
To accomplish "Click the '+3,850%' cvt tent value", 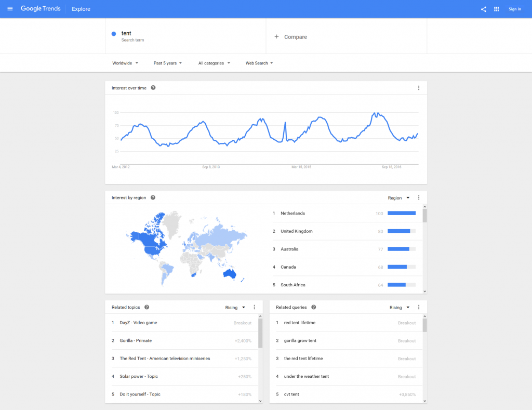I will 407,394.
